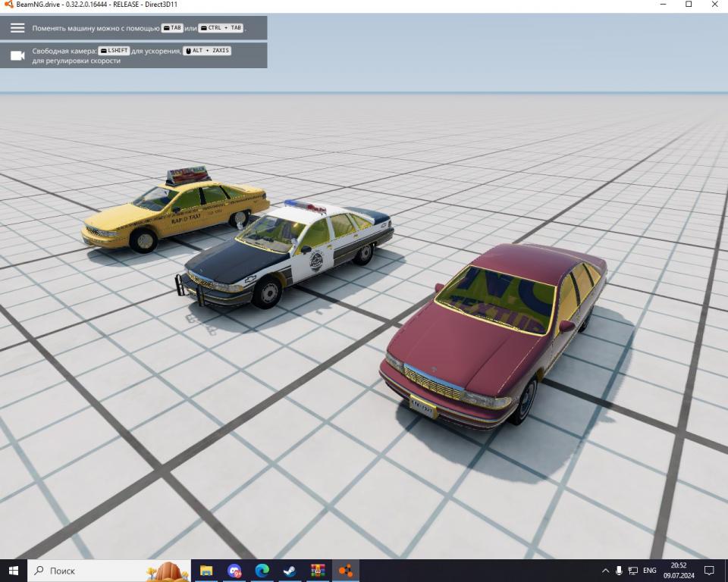The height and width of the screenshot is (582, 728).
Task: Open WinRAR from the taskbar
Action: pyautogui.click(x=318, y=571)
